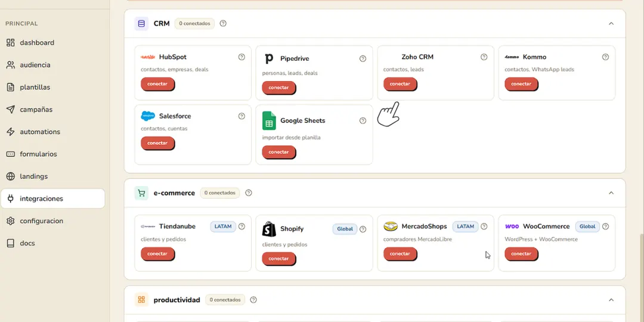The image size is (644, 322).
Task: Open docs from sidebar
Action: [52, 243]
